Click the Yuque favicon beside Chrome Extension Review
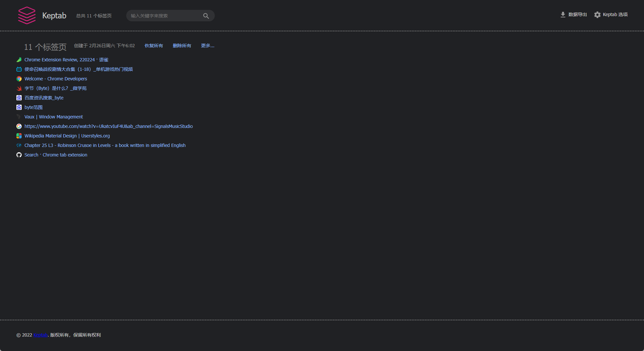The width and height of the screenshot is (644, 351). [x=19, y=60]
